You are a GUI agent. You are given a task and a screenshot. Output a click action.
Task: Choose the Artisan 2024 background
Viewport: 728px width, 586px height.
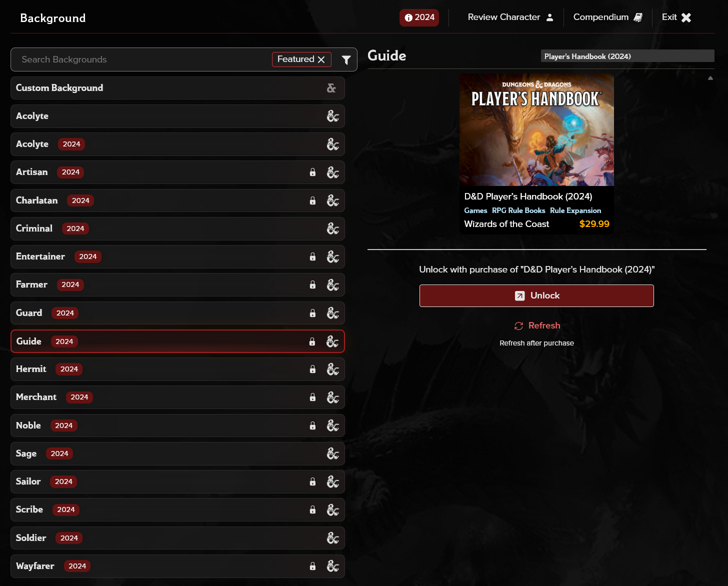pos(177,172)
